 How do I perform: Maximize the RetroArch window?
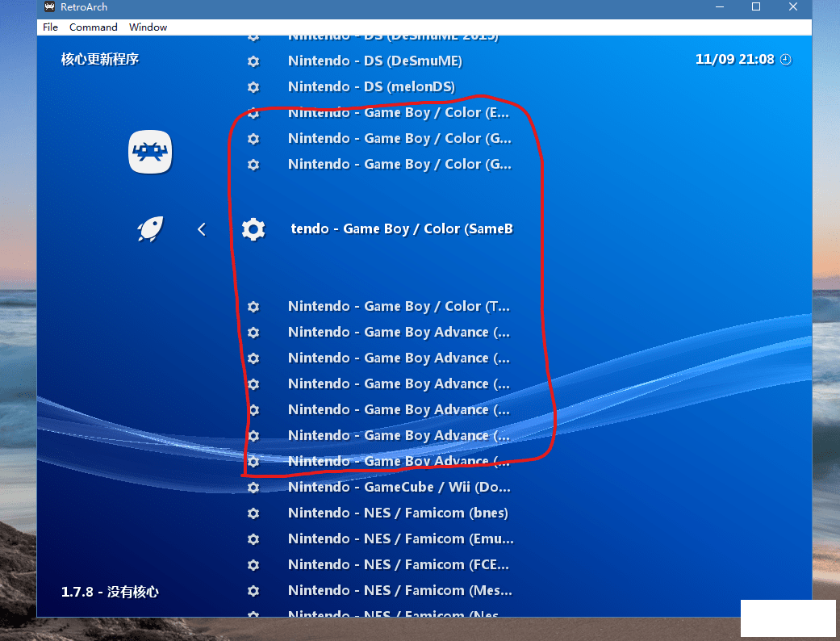[x=756, y=7]
